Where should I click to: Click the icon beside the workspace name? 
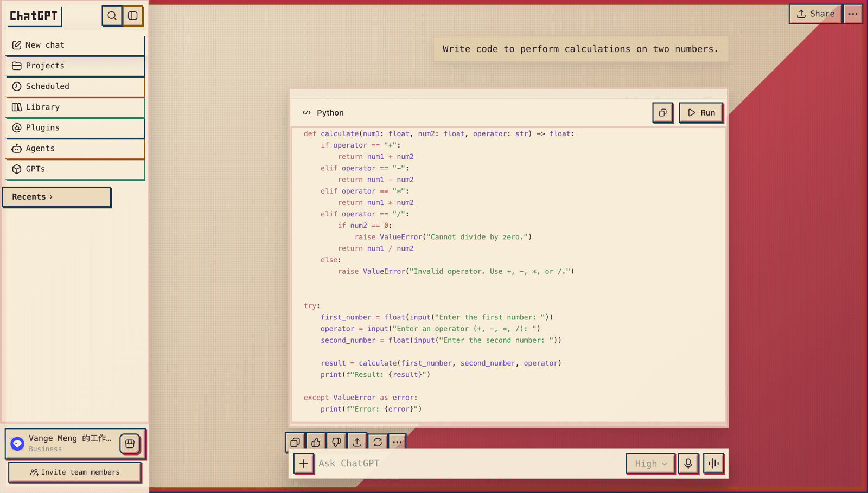coord(130,444)
